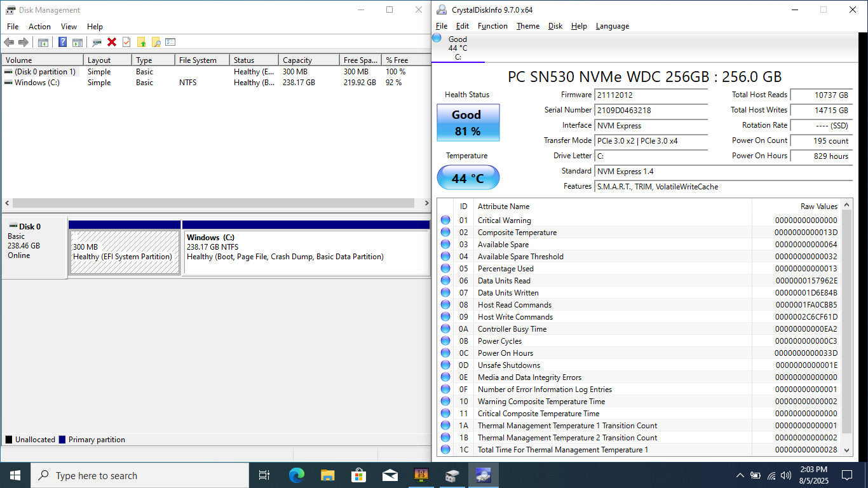Open the Action menu in Disk Management

[x=39, y=27]
